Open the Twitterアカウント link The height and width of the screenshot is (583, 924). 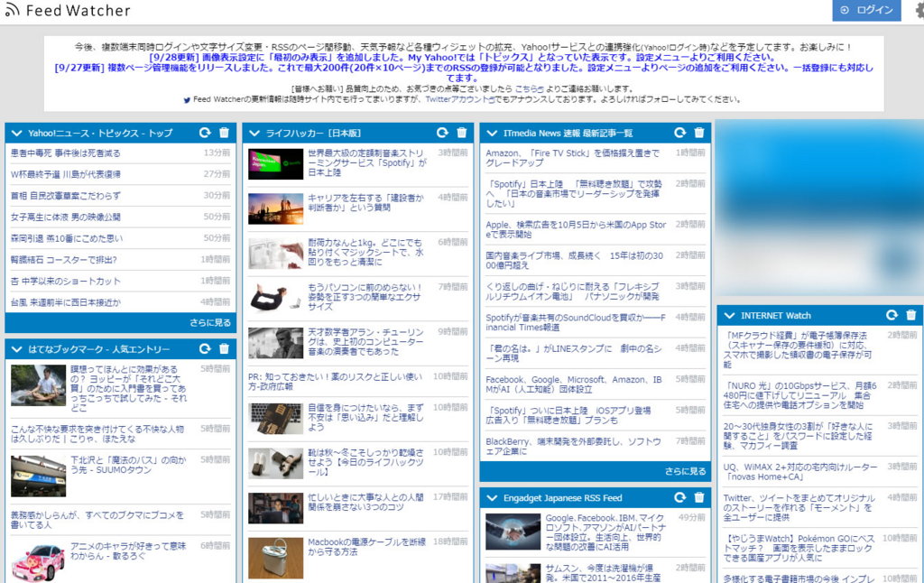(x=460, y=99)
